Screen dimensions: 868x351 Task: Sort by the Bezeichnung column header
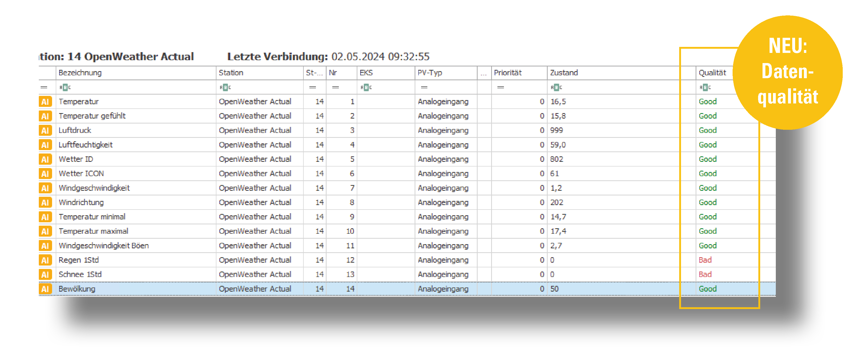[x=136, y=73]
